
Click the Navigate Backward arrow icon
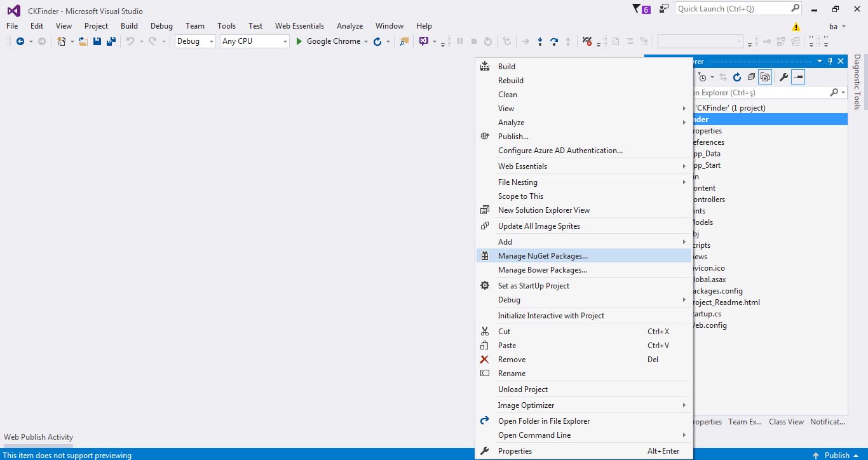click(x=20, y=41)
